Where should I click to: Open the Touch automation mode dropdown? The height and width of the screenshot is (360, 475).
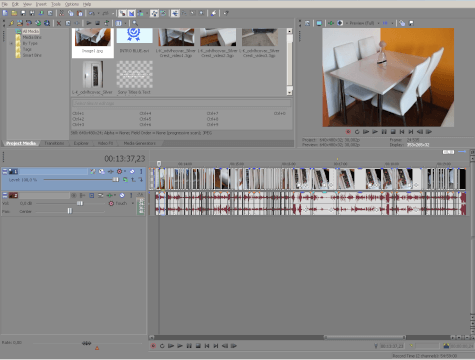133,203
